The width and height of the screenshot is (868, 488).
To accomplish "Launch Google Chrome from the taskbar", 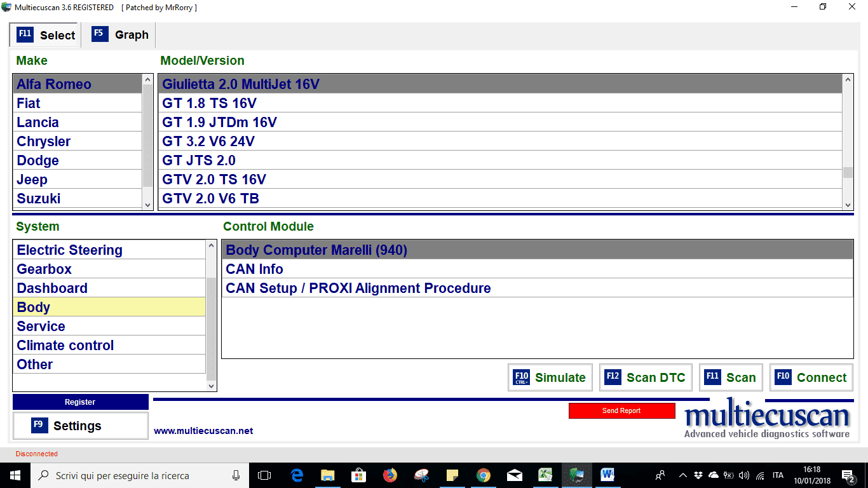I will point(484,475).
